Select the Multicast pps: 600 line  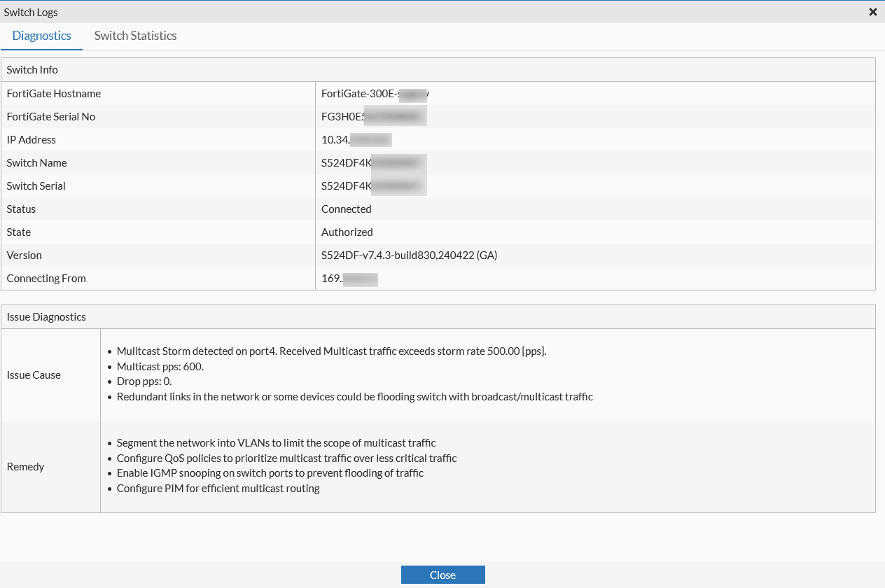pyautogui.click(x=160, y=367)
